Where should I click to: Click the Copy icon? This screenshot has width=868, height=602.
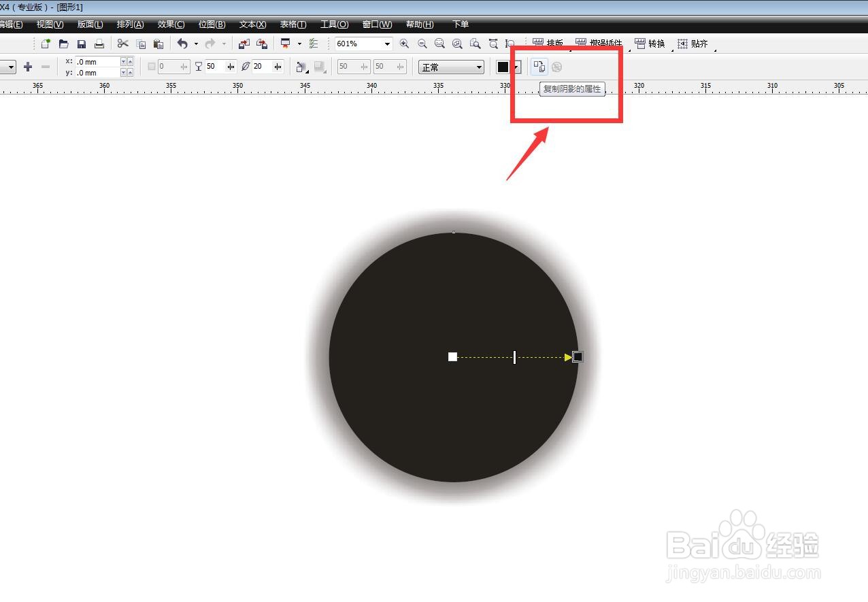[x=141, y=44]
